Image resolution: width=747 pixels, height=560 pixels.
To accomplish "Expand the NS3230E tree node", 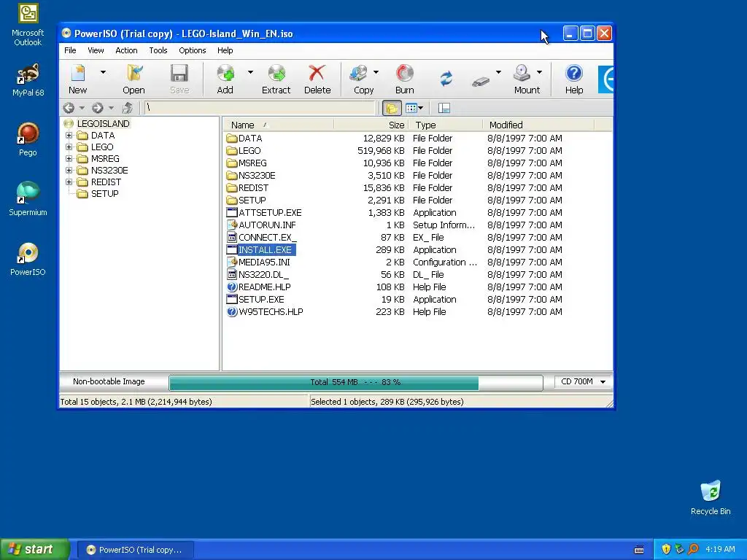I will click(69, 171).
